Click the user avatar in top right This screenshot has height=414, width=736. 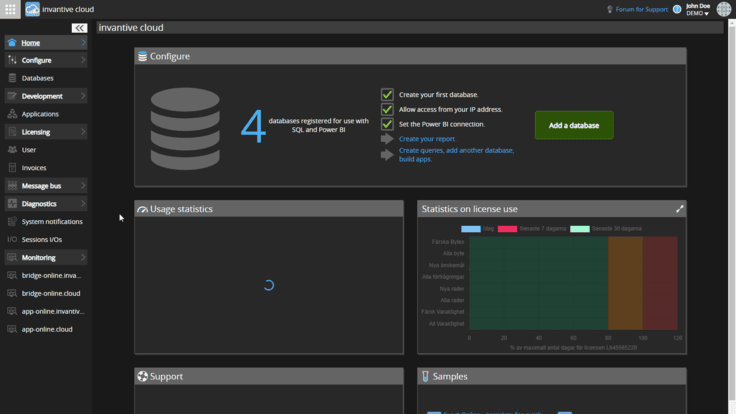(x=724, y=9)
